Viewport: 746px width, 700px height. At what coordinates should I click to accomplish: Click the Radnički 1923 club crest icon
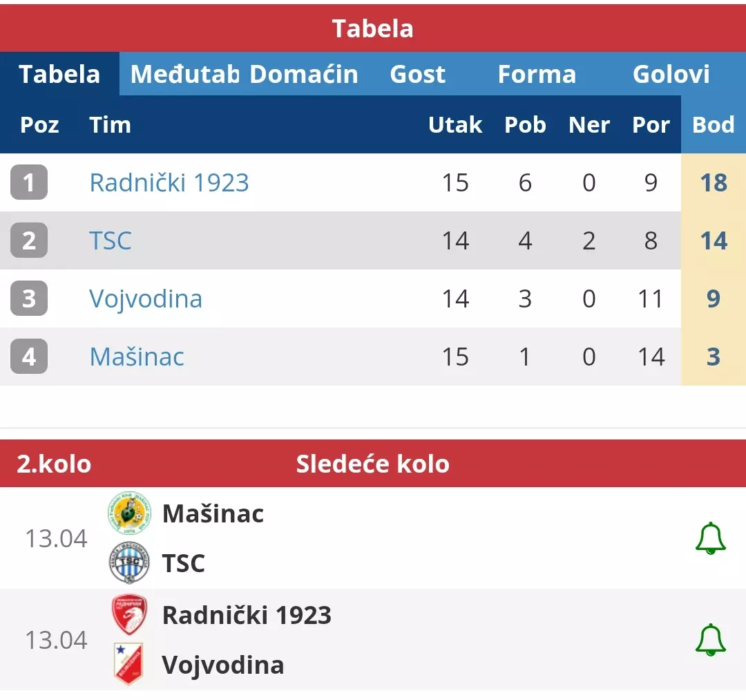point(129,615)
